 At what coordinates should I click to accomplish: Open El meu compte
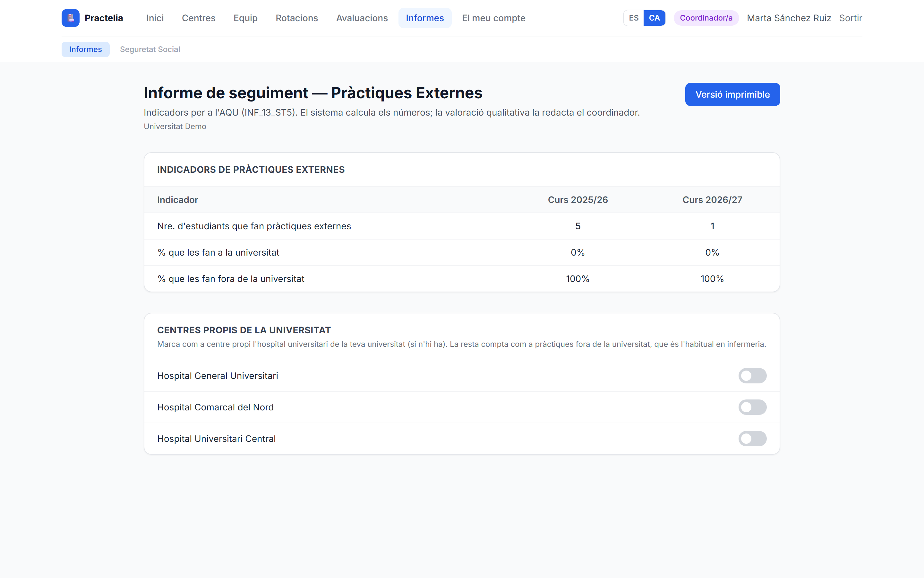pyautogui.click(x=494, y=18)
